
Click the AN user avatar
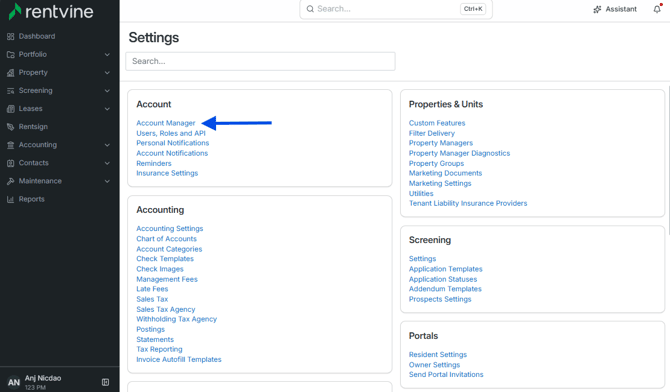coord(14,382)
